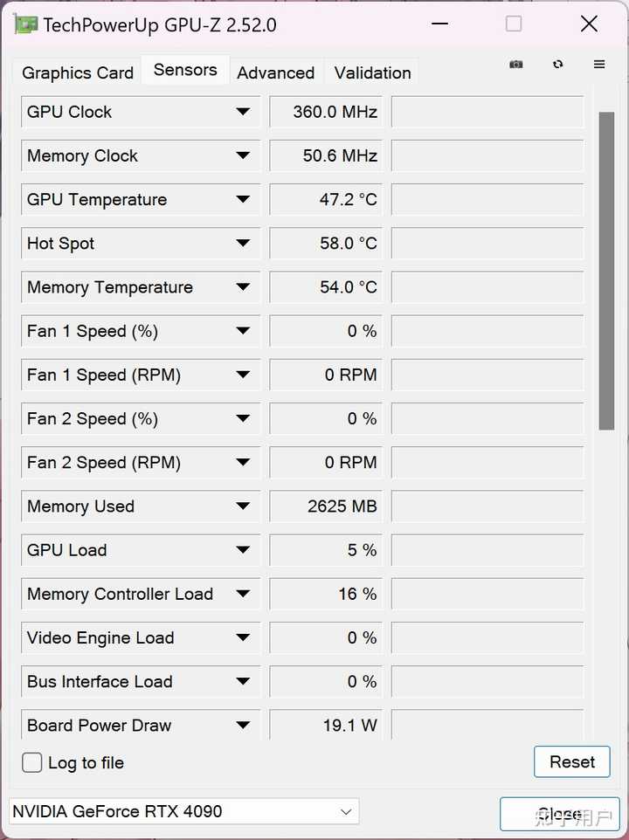Click the screenshot camera icon
Screen dimensions: 629x840
coord(516,65)
